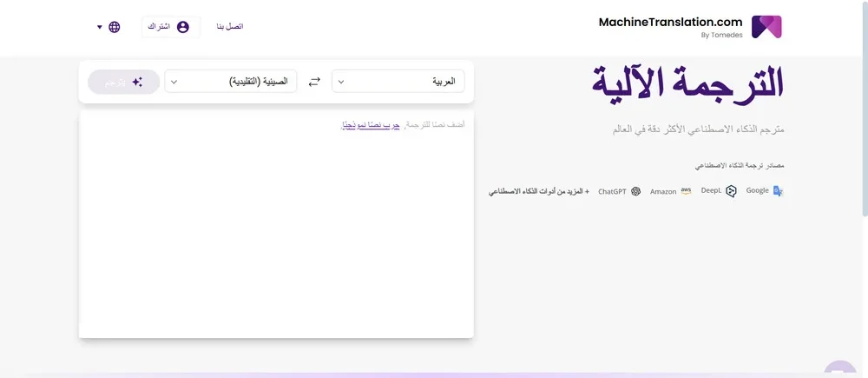Viewport: 868px width, 378px height.
Task: Click the user account avatar icon
Action: 182,27
